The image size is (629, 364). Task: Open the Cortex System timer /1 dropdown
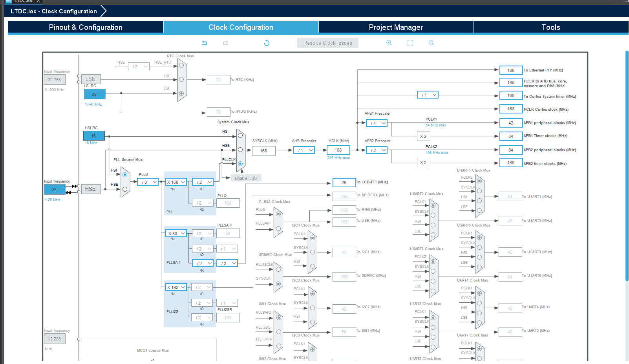pos(427,95)
